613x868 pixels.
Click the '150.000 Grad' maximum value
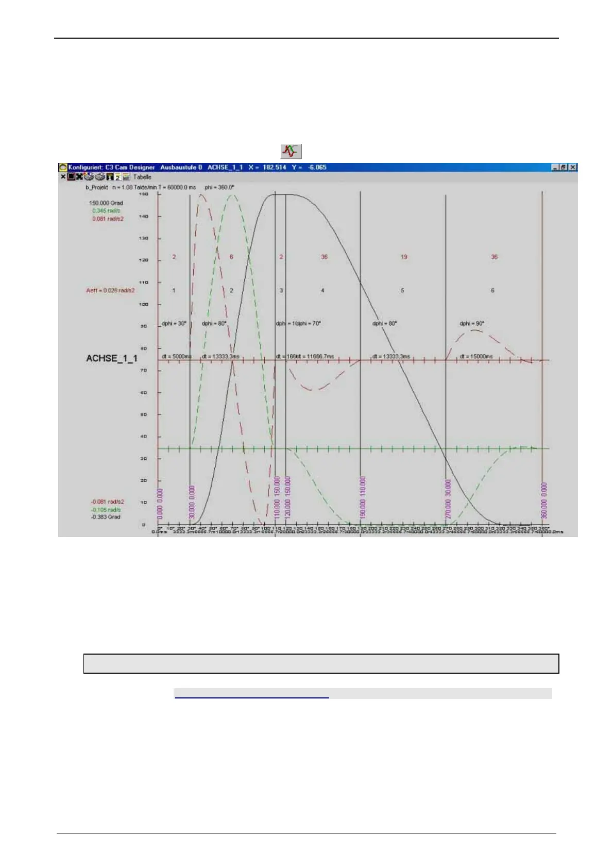(x=106, y=203)
